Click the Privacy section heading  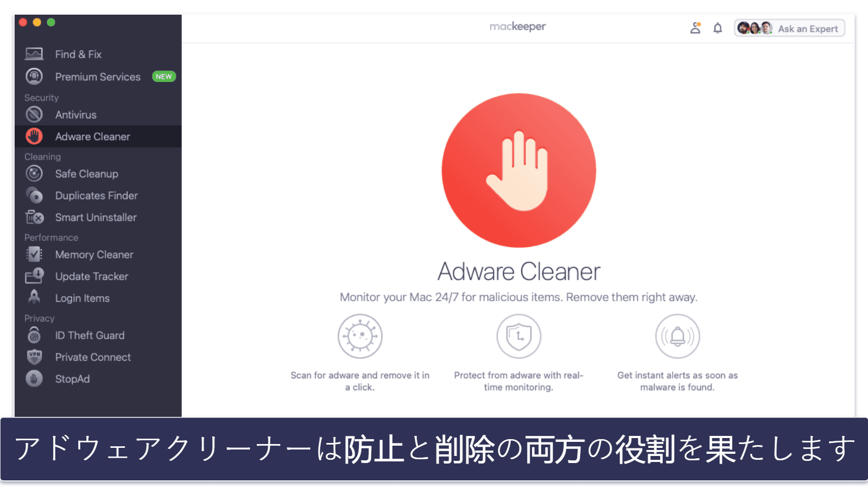(x=39, y=318)
